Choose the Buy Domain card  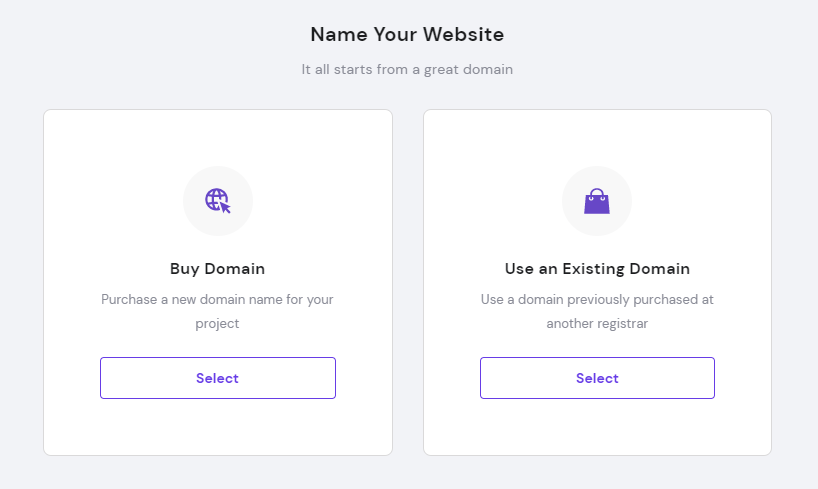pos(217,378)
